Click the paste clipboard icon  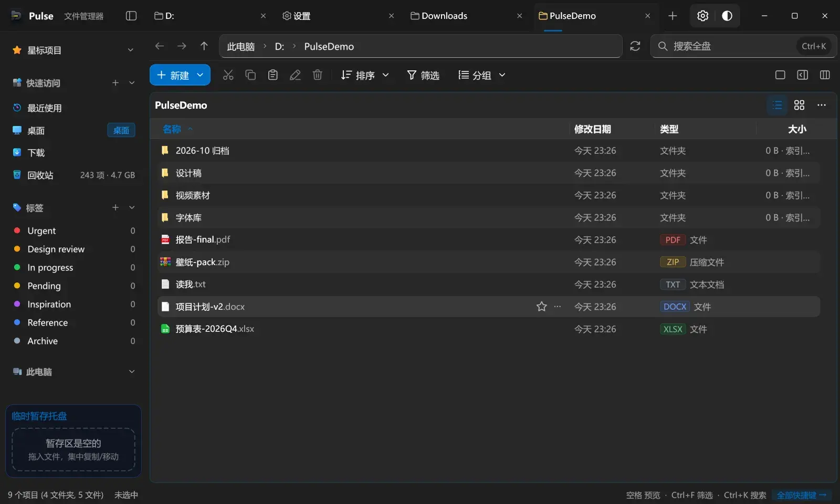272,75
